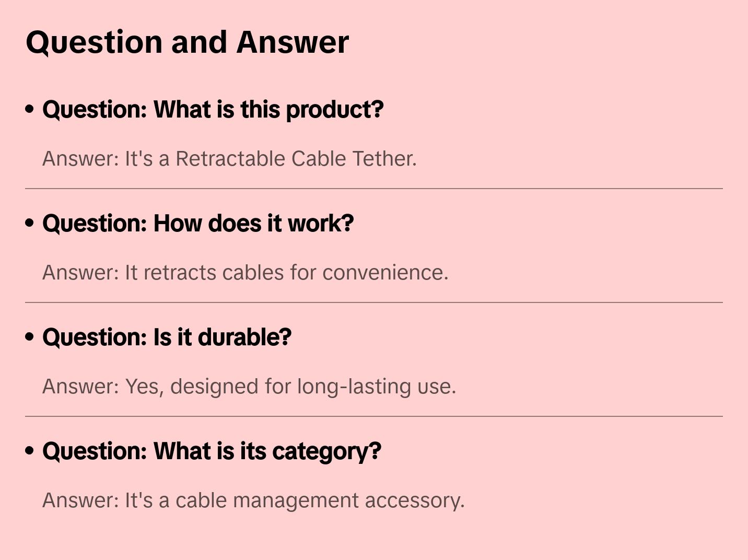
Task: Click the 'Answer:' label before 'It's a cable management'
Action: click(x=81, y=500)
